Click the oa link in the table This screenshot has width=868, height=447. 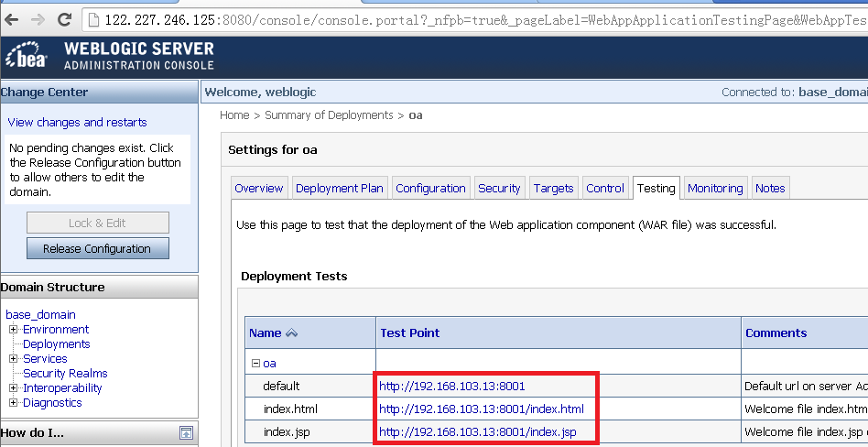(x=269, y=364)
